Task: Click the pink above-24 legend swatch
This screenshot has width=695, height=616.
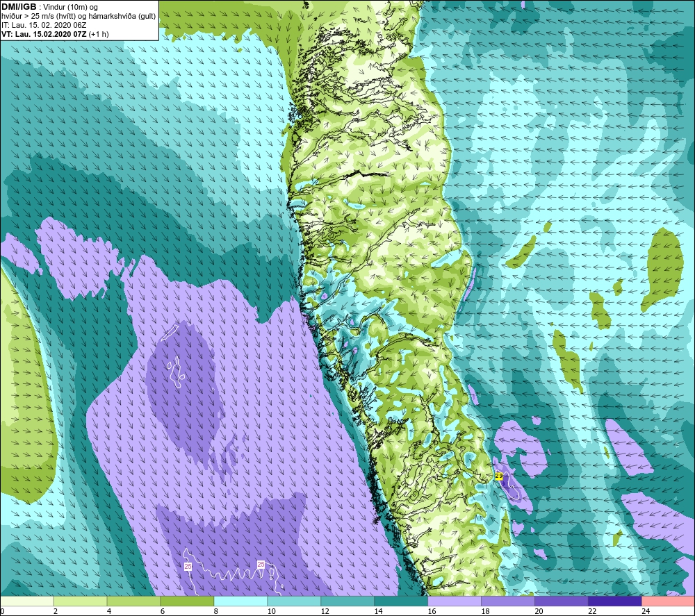Action: (x=668, y=601)
